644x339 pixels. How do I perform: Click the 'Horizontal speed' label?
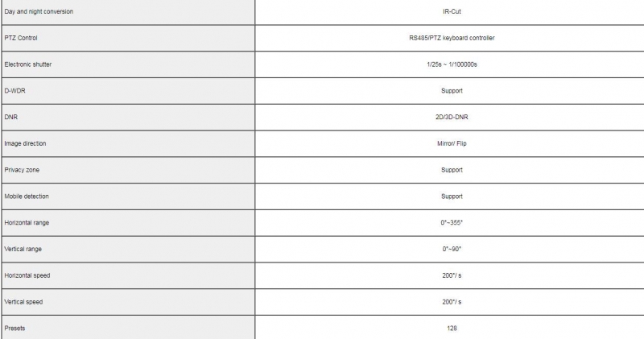(x=27, y=275)
